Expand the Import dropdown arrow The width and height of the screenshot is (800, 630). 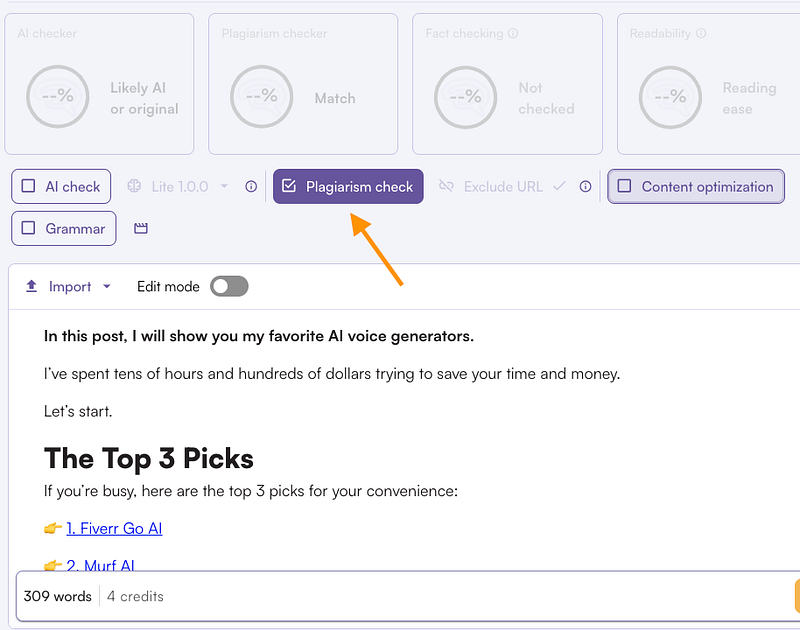[x=107, y=287]
